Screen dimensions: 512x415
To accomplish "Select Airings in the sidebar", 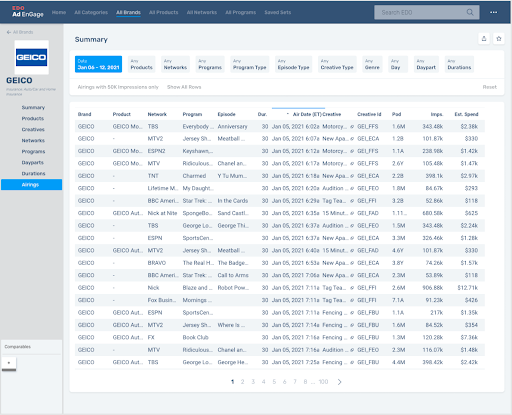I will (x=31, y=185).
